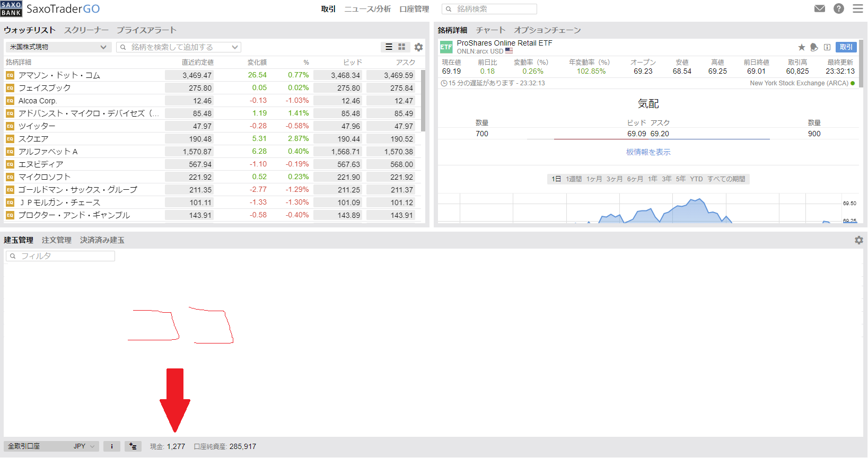Screen dimensions: 868x458
Task: Click EQ icon beside ツイッター
Action: click(x=10, y=126)
